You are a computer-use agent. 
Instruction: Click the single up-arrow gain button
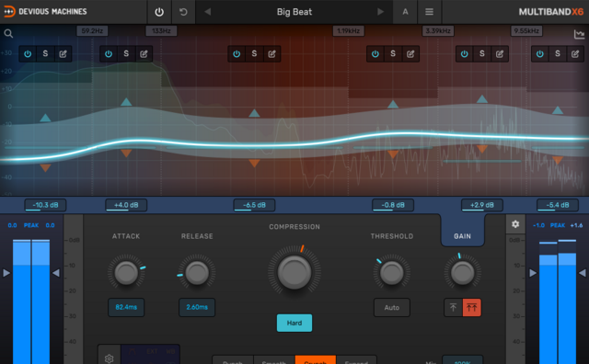(x=454, y=308)
